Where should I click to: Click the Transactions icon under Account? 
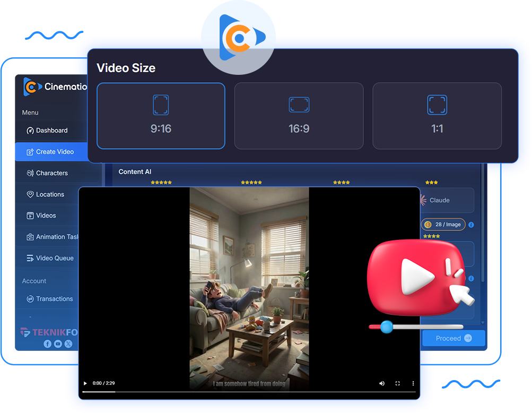[x=30, y=299]
